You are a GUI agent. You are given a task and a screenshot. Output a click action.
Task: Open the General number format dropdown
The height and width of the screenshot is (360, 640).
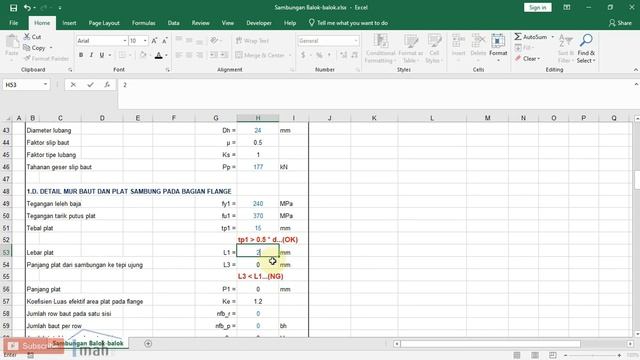coord(356,41)
